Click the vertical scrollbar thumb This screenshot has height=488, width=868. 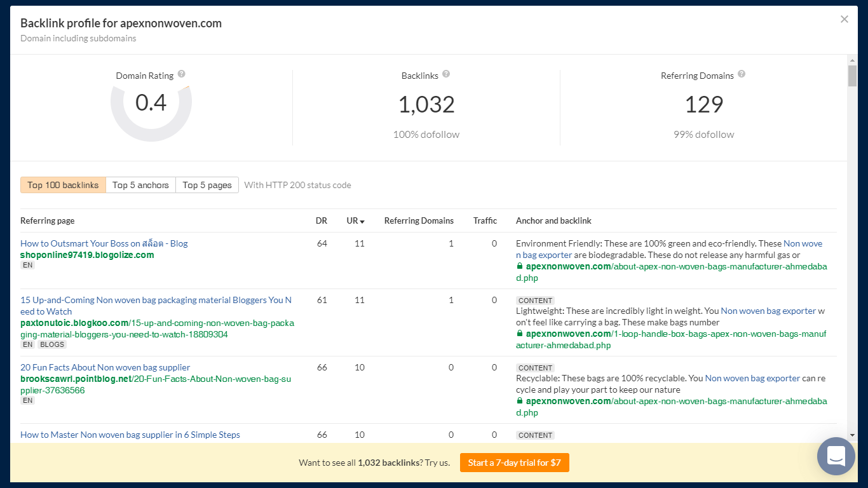click(853, 76)
